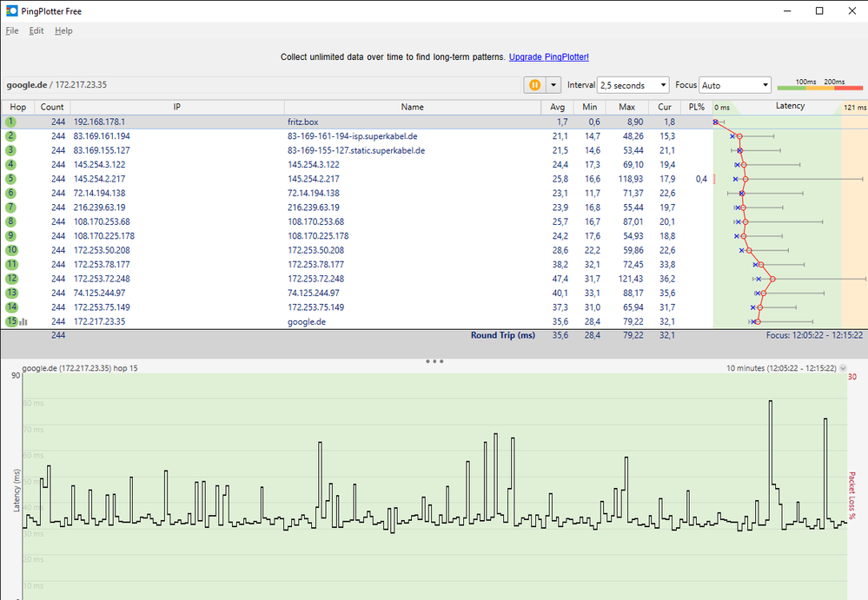Click the Avg column header
This screenshot has height=600, width=868.
coord(558,108)
